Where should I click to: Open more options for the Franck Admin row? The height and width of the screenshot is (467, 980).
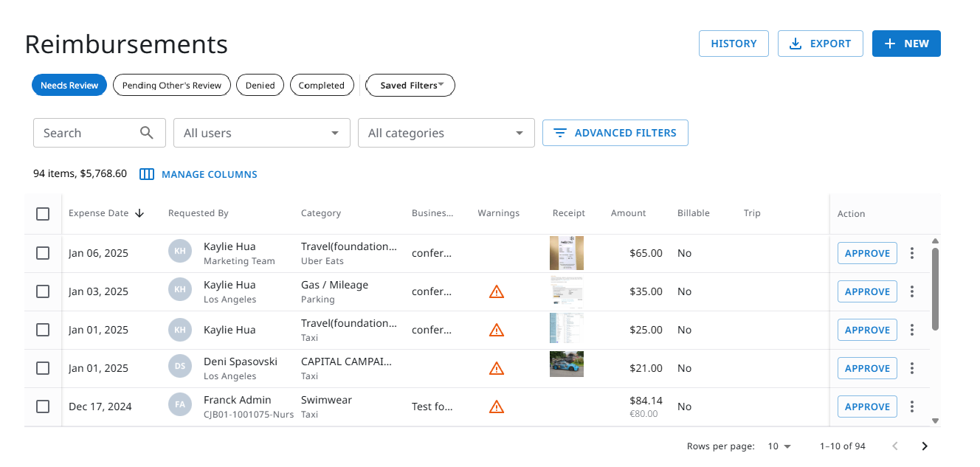[x=912, y=407]
